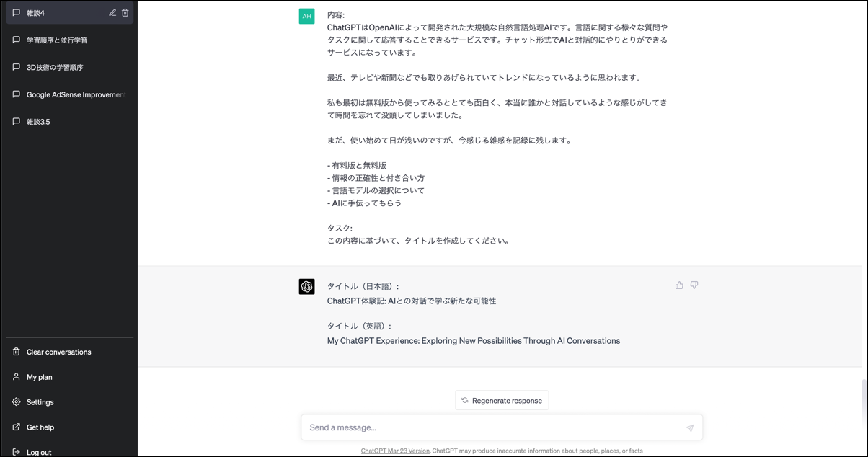Click Get help link
Image resolution: width=868 pixels, height=457 pixels.
40,427
